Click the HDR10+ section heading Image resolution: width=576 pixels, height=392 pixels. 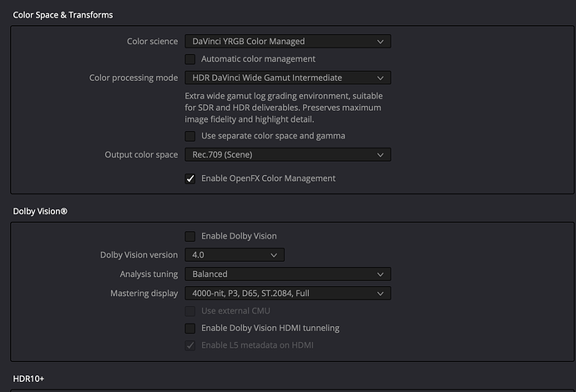click(28, 379)
